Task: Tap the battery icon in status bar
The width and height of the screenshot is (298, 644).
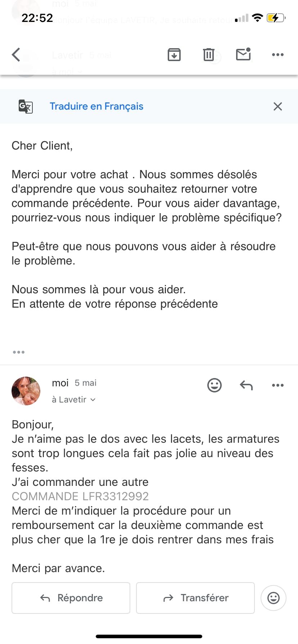Action: coord(276,18)
